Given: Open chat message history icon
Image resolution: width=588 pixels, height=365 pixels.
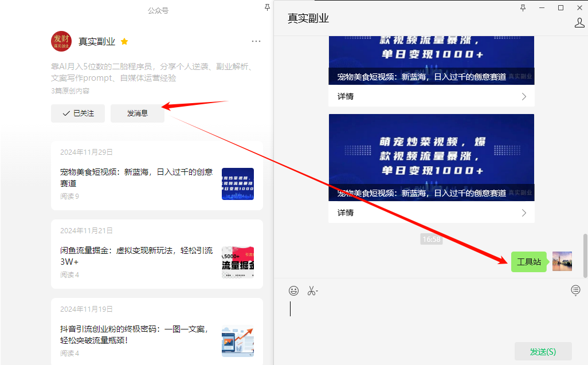Looking at the screenshot, I should pyautogui.click(x=575, y=291).
